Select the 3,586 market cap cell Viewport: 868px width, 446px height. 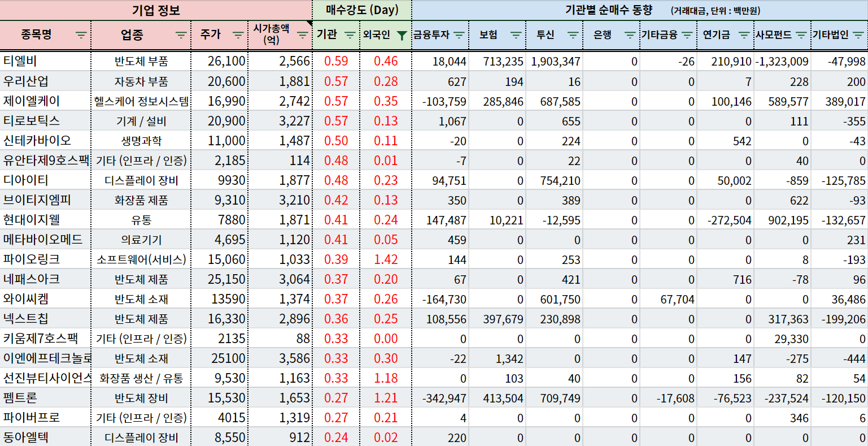(280, 358)
